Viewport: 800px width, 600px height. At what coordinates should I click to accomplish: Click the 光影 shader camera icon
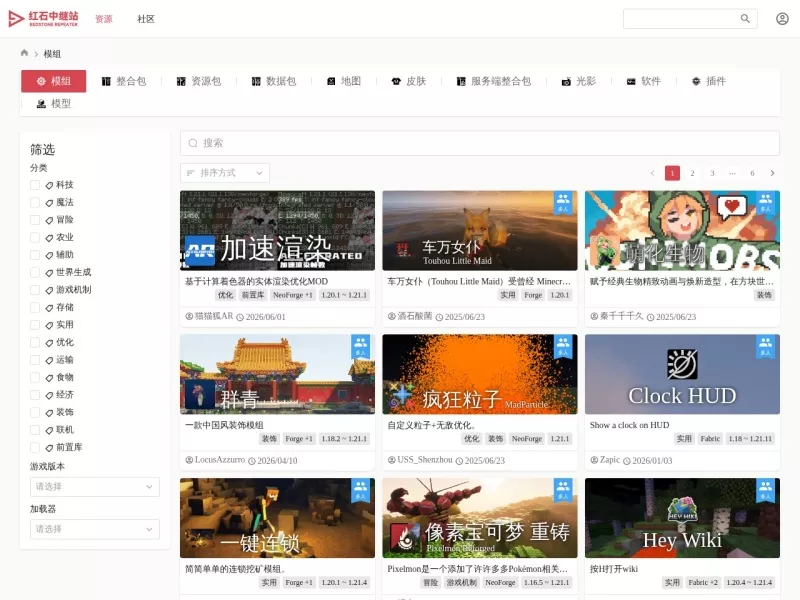(566, 82)
